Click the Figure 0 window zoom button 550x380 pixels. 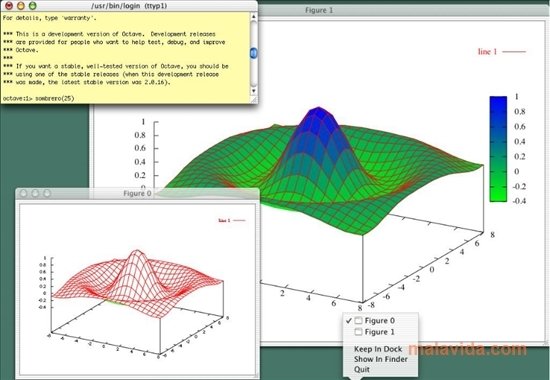click(x=47, y=193)
